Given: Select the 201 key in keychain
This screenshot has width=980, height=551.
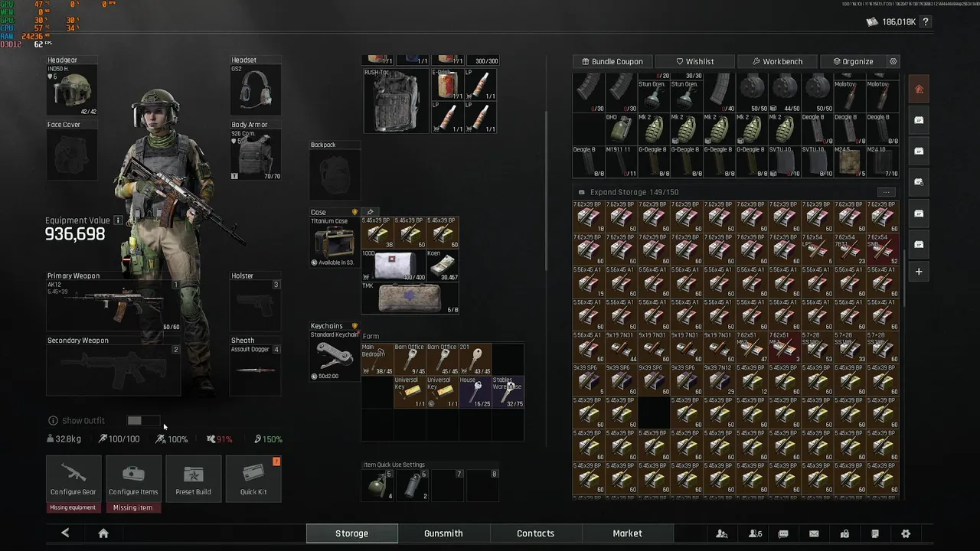Looking at the screenshot, I should tap(475, 359).
